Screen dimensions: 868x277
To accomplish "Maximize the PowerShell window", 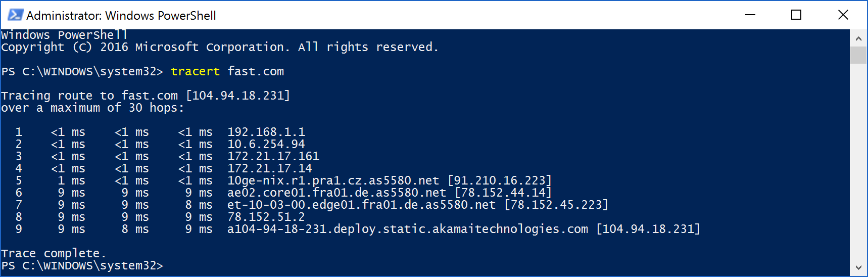I will tap(796, 15).
